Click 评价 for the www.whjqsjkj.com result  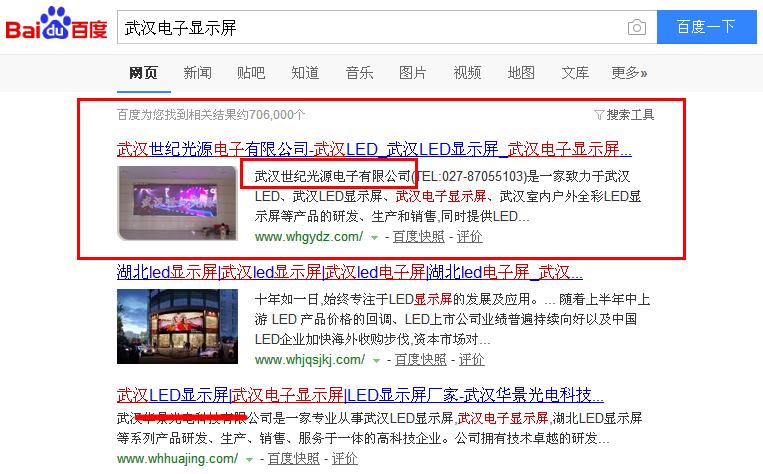pyautogui.click(x=470, y=359)
